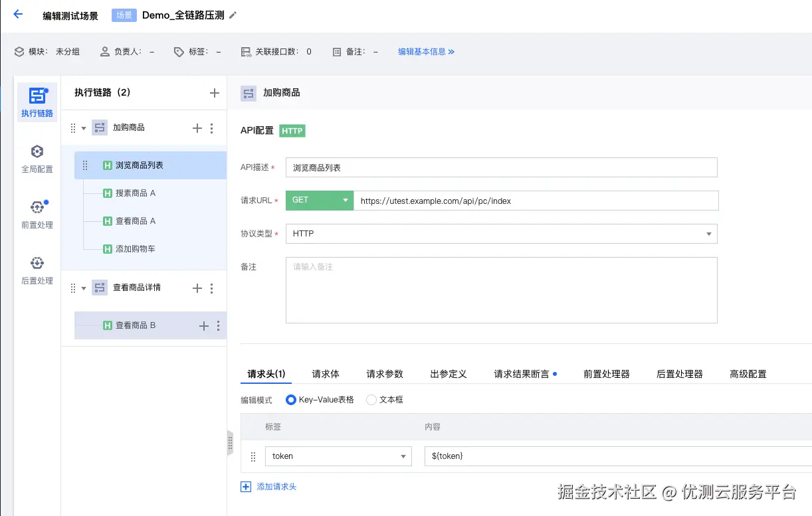Click the H icon of 搜索商品 A

[107, 193]
